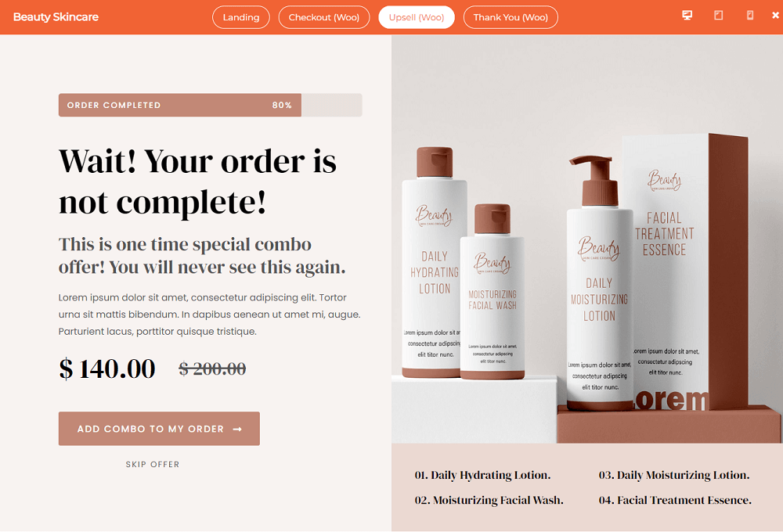Close the template preview
Viewport: 783px width, 532px height.
775,16
